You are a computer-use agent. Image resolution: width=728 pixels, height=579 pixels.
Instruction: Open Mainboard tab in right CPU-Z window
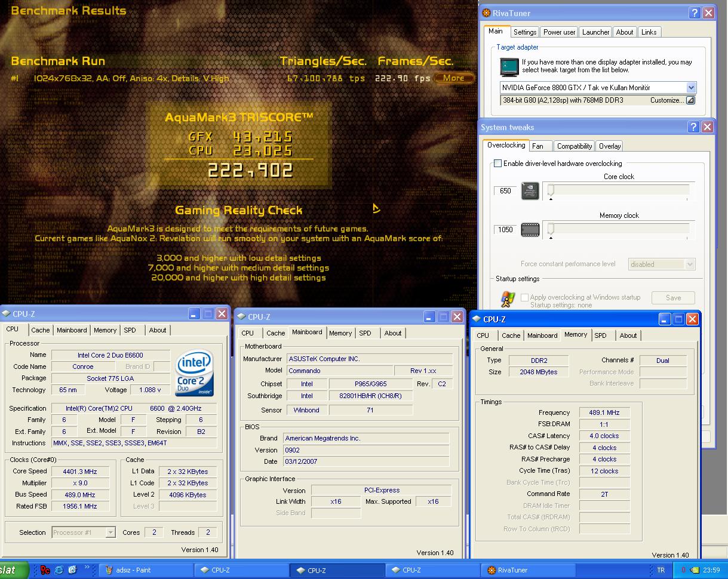pyautogui.click(x=542, y=335)
